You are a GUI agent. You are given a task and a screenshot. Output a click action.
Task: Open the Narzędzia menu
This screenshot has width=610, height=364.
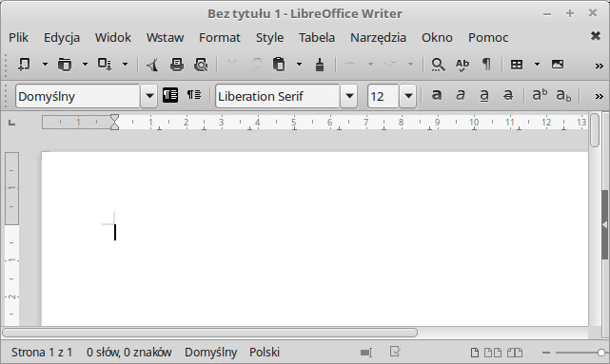(378, 38)
